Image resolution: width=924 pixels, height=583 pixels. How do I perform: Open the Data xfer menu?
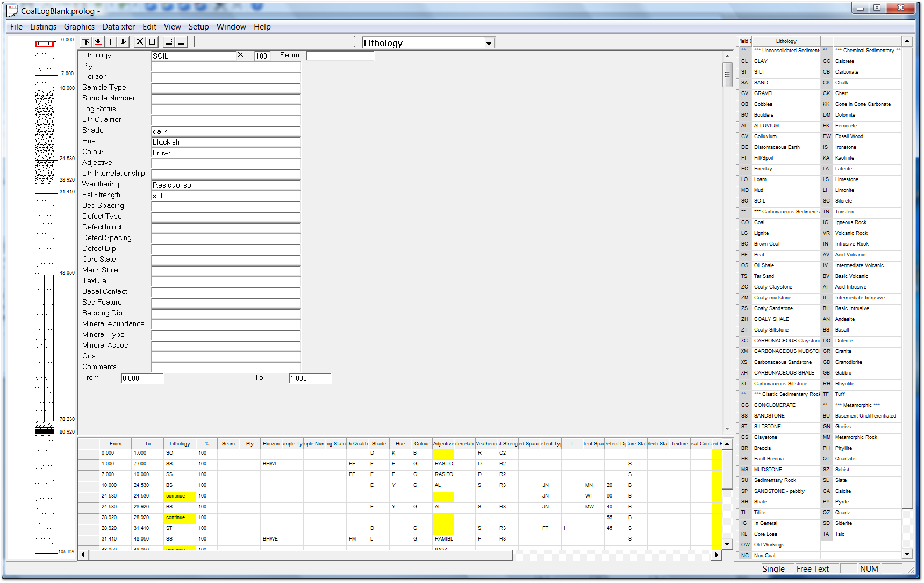[x=118, y=27]
